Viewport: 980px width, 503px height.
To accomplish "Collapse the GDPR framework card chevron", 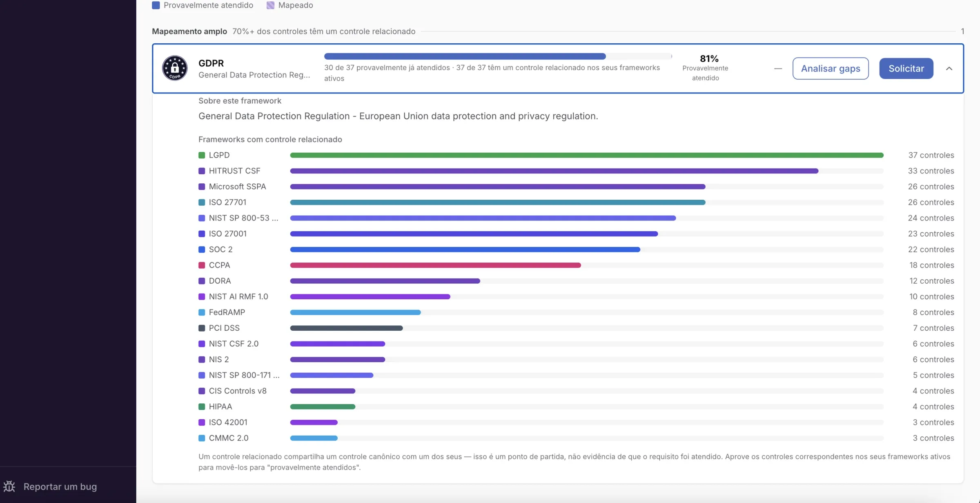I will coord(949,68).
